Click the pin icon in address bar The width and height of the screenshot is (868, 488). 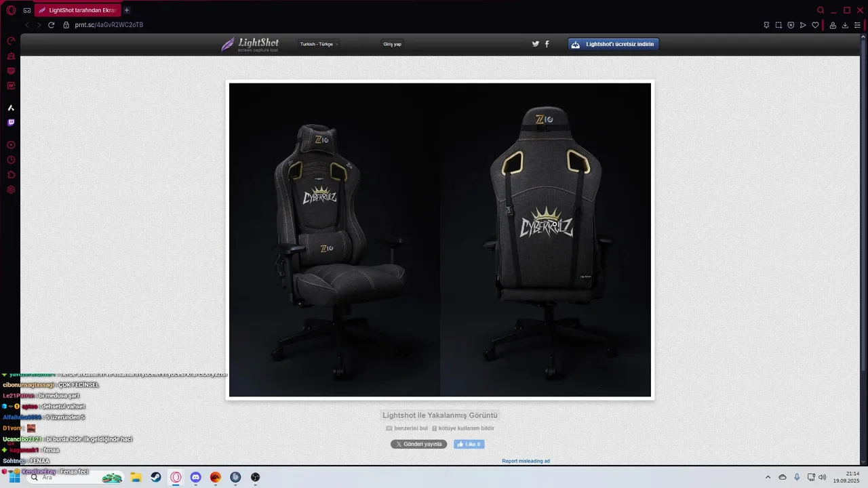click(x=766, y=25)
